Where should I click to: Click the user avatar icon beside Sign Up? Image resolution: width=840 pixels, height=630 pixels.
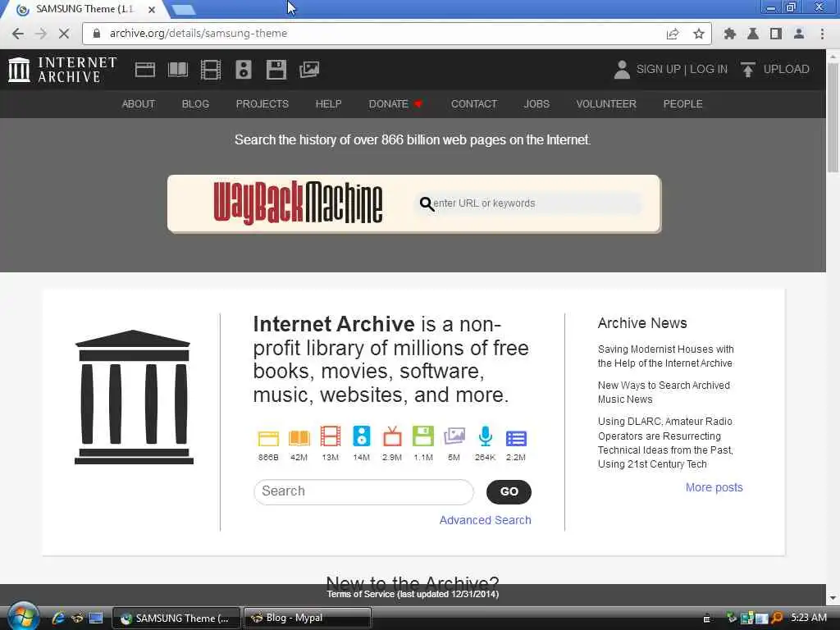click(622, 70)
